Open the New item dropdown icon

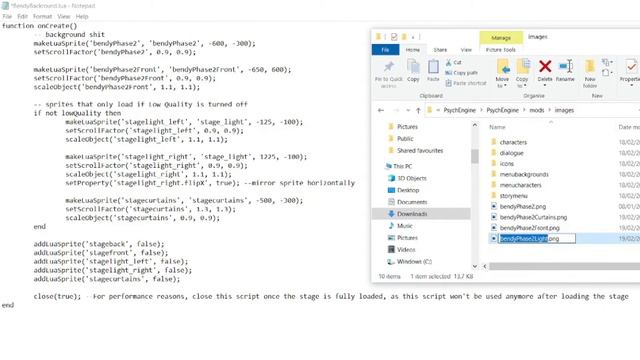pos(607,62)
